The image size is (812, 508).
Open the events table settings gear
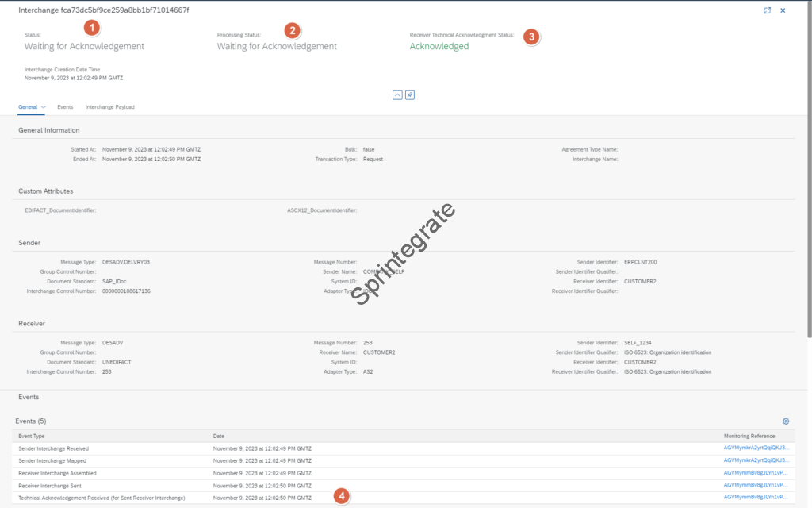tap(786, 421)
